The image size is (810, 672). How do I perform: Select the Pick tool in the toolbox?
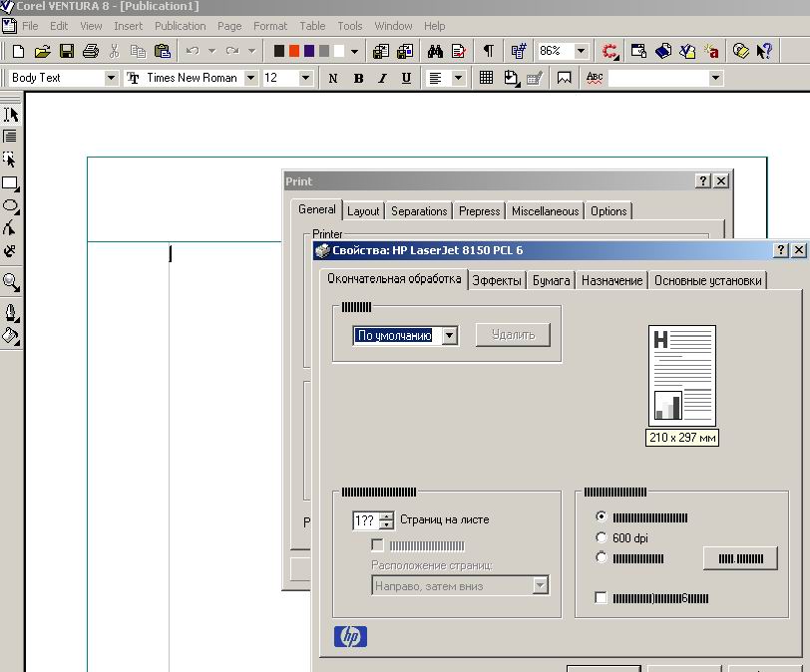click(x=11, y=115)
